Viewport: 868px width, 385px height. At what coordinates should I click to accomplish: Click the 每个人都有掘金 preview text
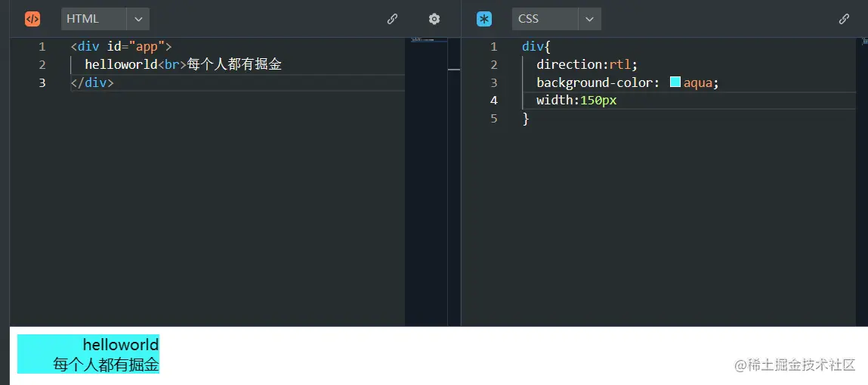pos(107,365)
